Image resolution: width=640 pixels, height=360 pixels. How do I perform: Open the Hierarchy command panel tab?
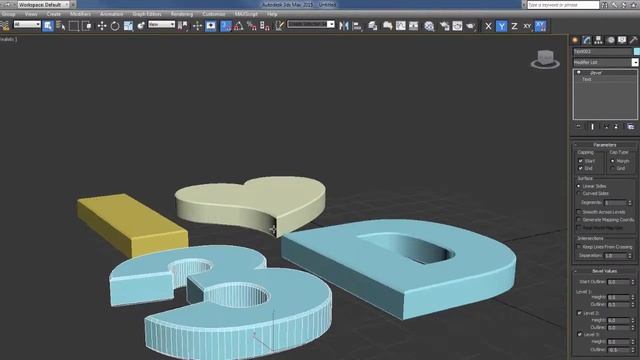598,40
